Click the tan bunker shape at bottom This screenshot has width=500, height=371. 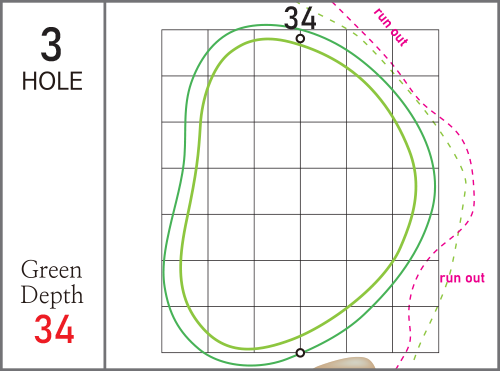345,363
